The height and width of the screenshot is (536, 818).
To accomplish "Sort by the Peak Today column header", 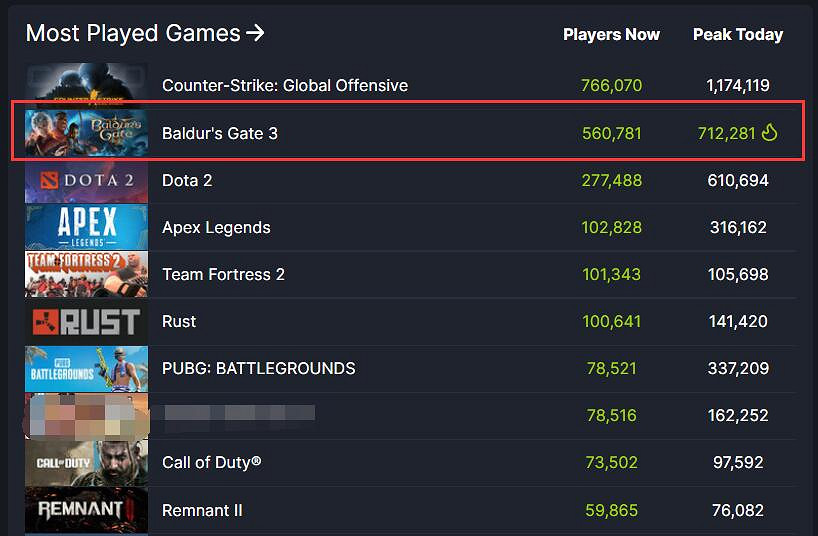I will coord(737,34).
